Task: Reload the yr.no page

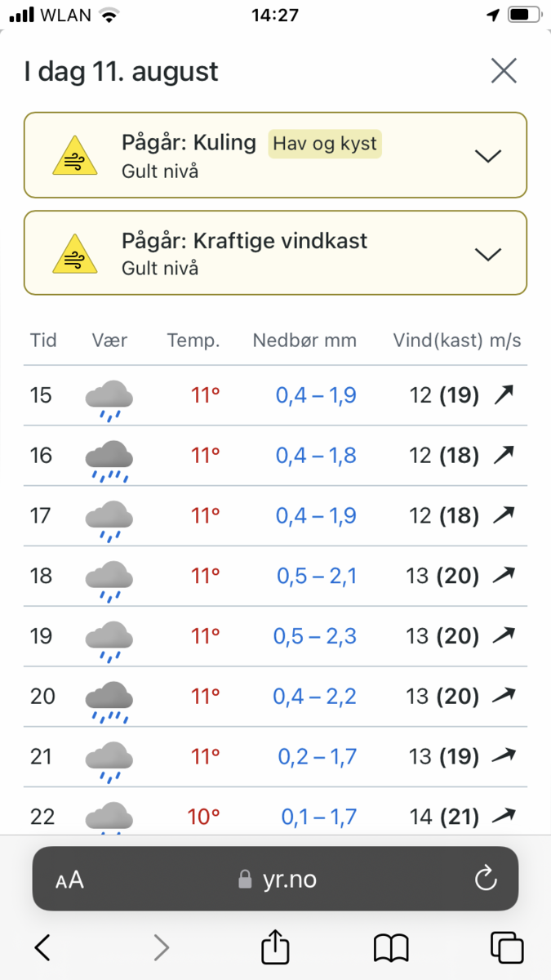Action: (x=485, y=879)
